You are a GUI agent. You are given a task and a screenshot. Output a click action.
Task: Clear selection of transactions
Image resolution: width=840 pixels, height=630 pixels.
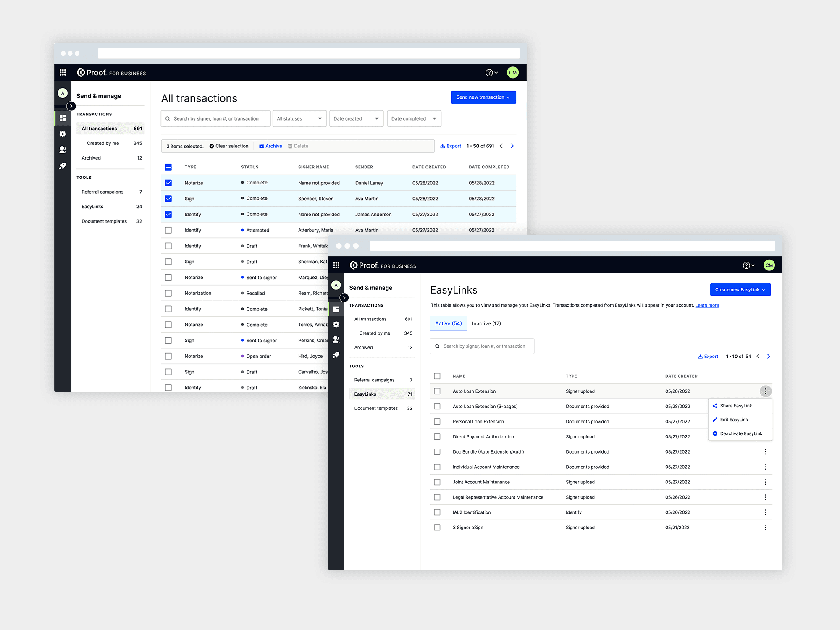pos(229,146)
